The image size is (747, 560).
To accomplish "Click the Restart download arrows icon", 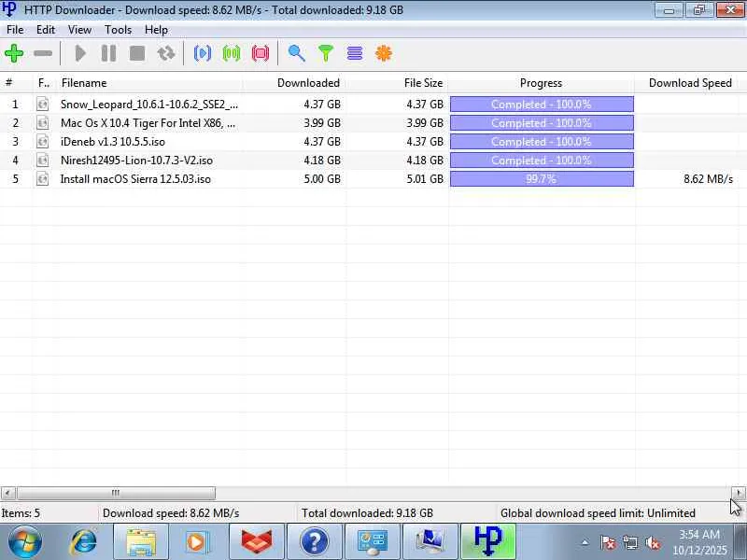I will (x=166, y=53).
